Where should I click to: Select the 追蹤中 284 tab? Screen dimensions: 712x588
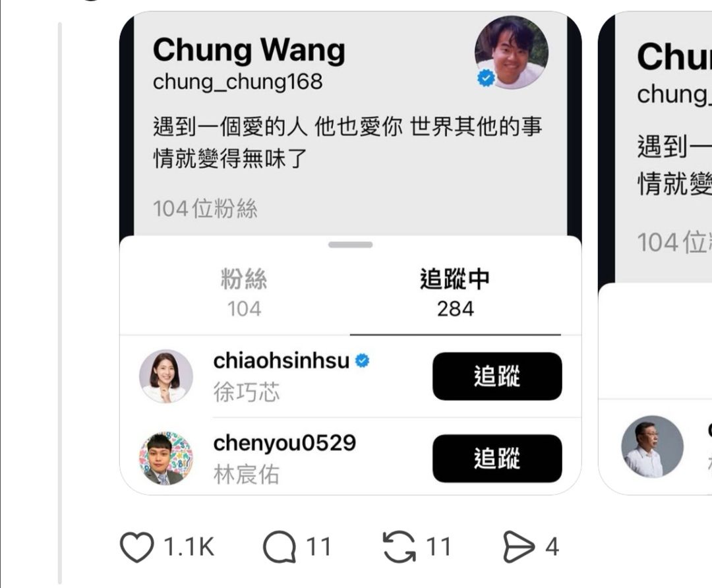tap(455, 293)
